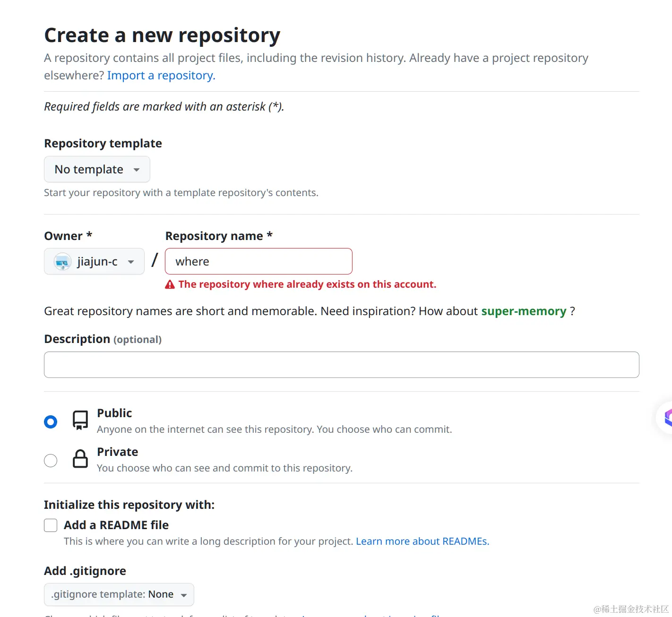The image size is (672, 617).
Task: Click the floating purple extension icon
Action: point(667,418)
